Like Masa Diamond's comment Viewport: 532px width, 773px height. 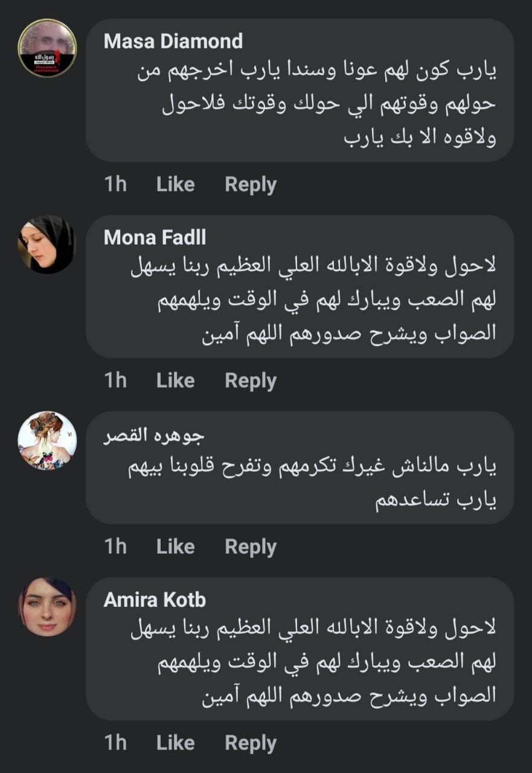click(175, 184)
